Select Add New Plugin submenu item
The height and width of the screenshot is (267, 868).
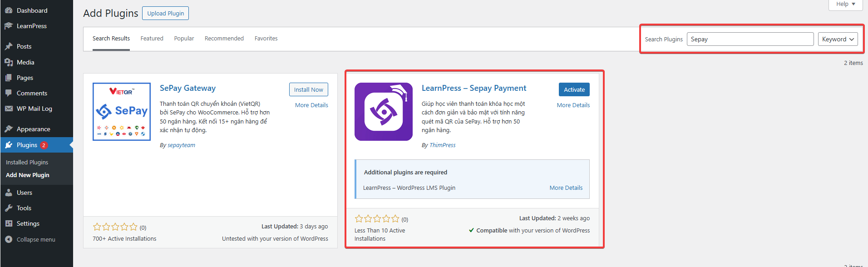28,175
